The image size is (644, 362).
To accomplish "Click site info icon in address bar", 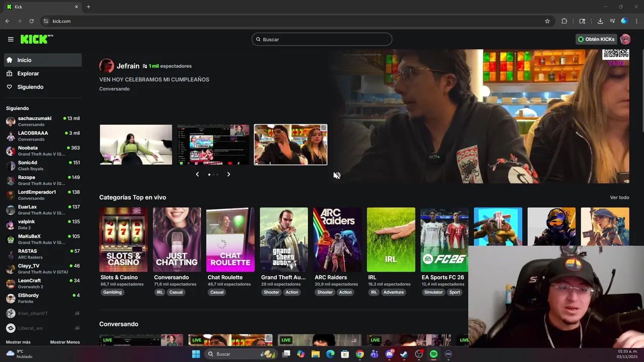I will click(46, 21).
